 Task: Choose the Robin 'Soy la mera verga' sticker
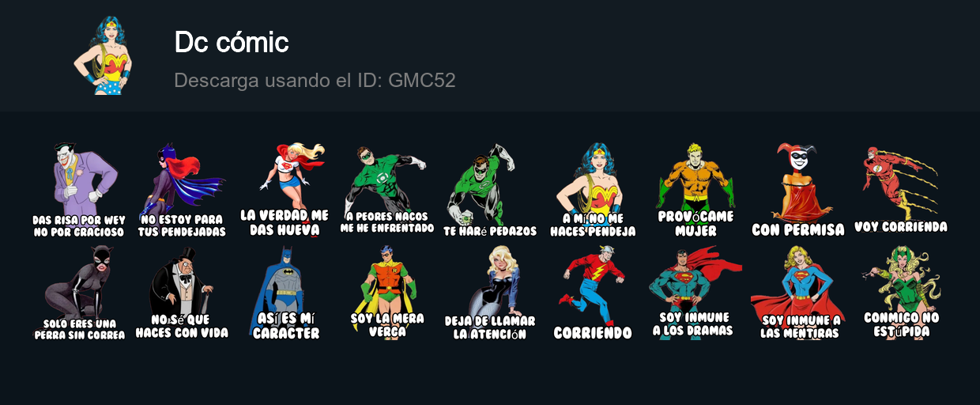387,293
